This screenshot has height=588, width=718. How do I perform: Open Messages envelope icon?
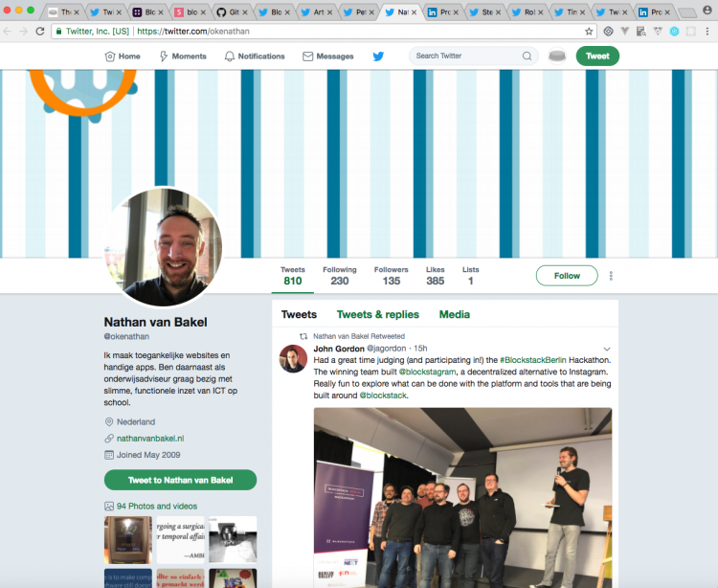click(x=307, y=57)
